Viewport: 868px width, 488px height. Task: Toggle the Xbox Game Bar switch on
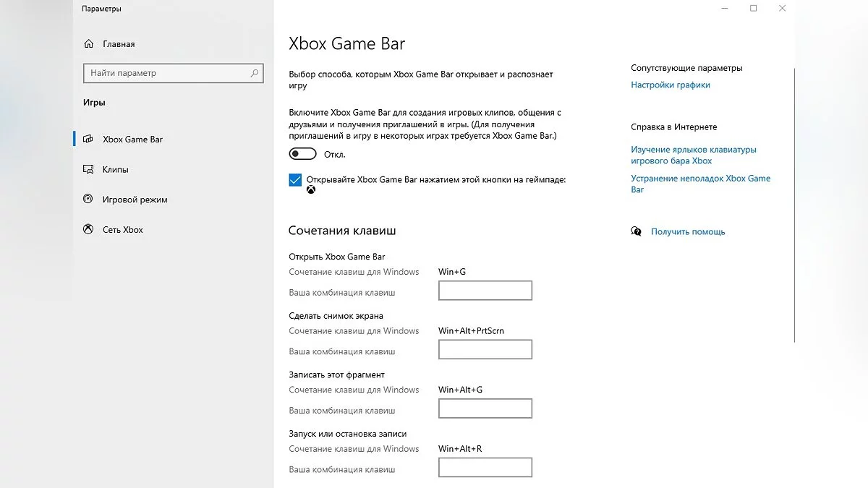click(x=303, y=154)
